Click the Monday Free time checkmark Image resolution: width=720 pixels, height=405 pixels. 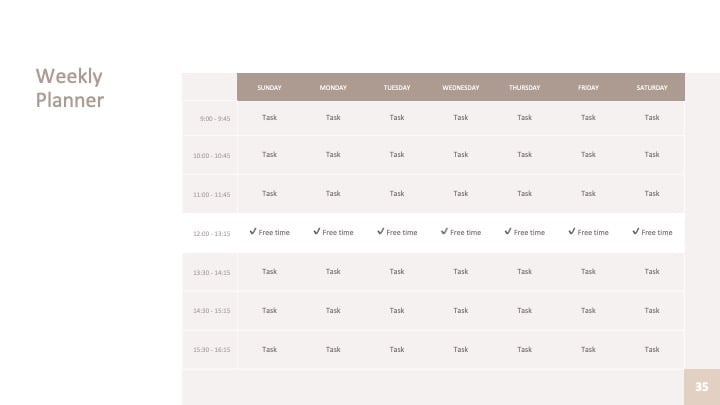[x=316, y=231]
